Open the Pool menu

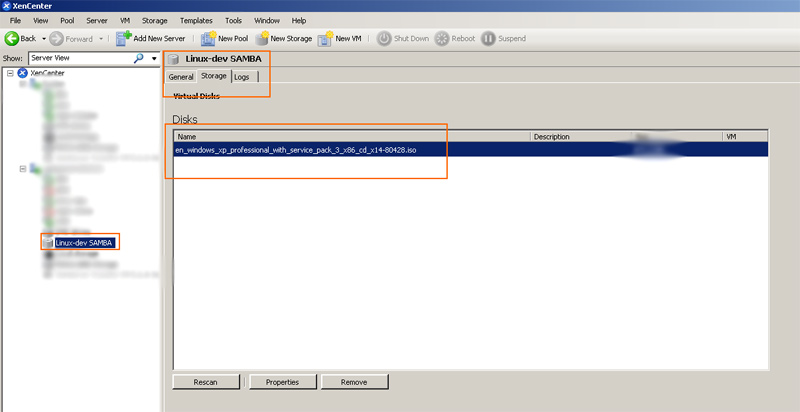point(67,20)
